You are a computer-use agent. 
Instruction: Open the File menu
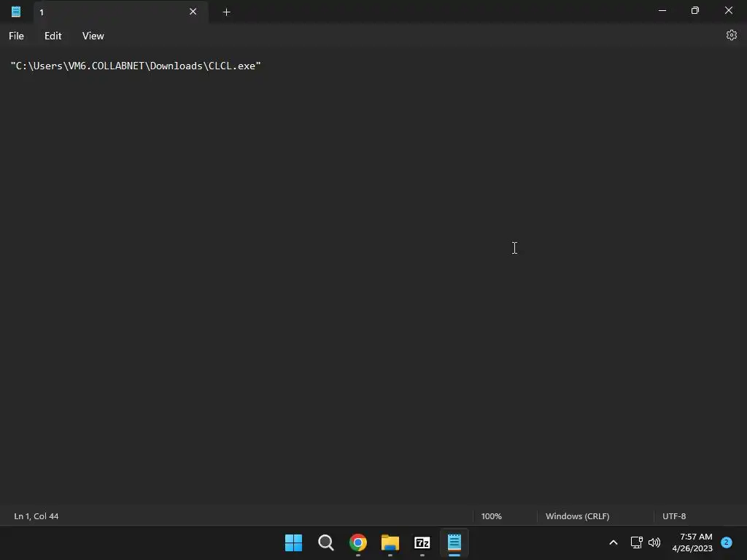pos(16,36)
